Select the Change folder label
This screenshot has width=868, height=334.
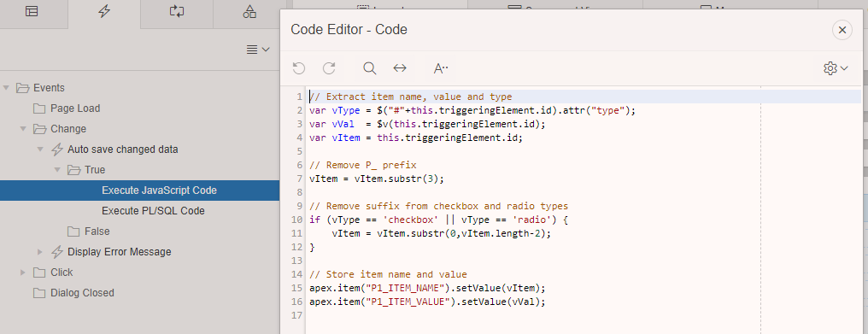(x=68, y=128)
